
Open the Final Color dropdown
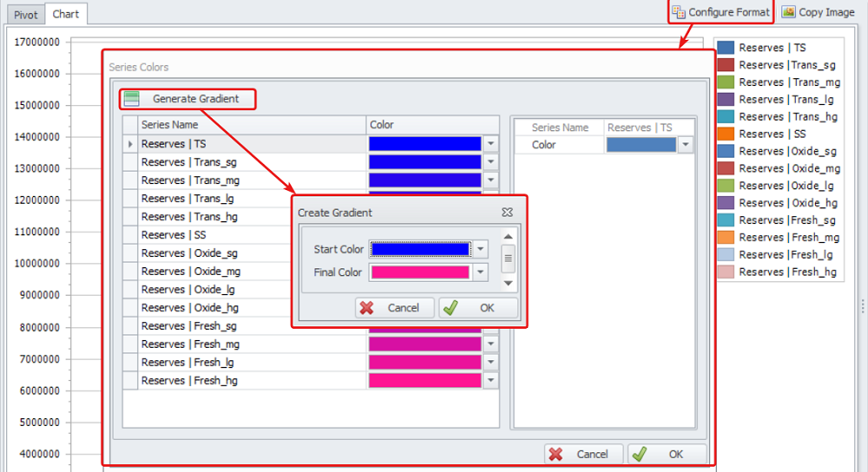pyautogui.click(x=481, y=272)
